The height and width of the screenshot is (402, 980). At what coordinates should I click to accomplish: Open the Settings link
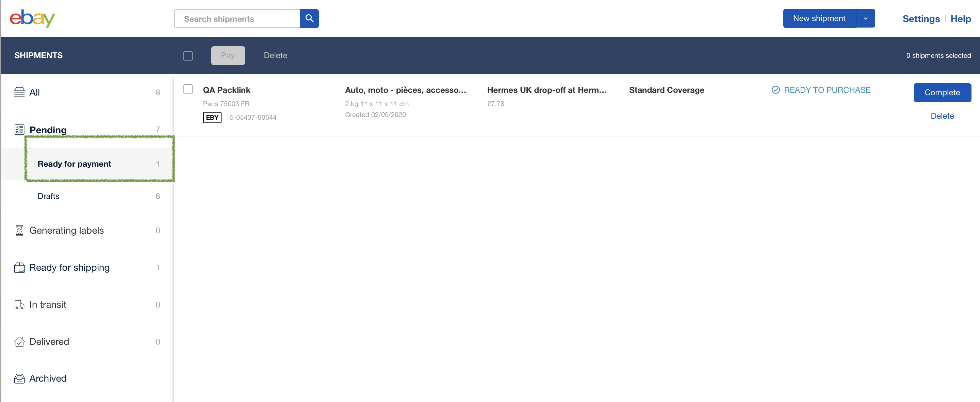tap(921, 19)
